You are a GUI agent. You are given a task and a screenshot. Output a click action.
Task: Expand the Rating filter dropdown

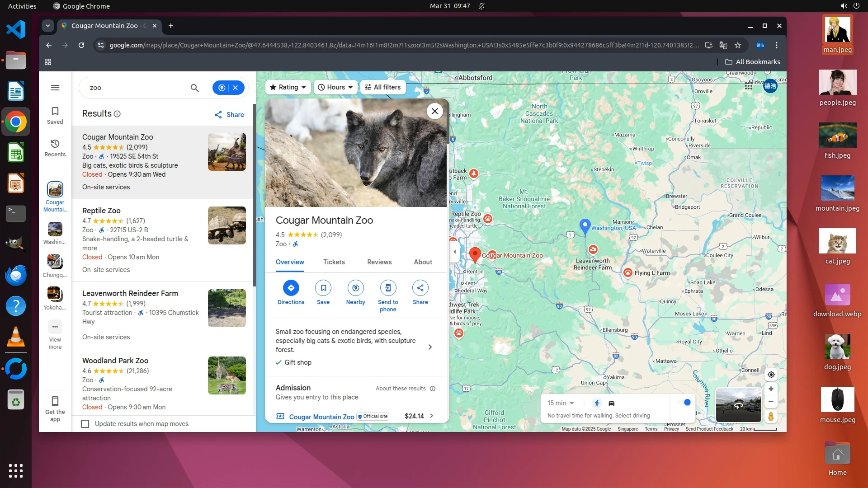tap(288, 87)
